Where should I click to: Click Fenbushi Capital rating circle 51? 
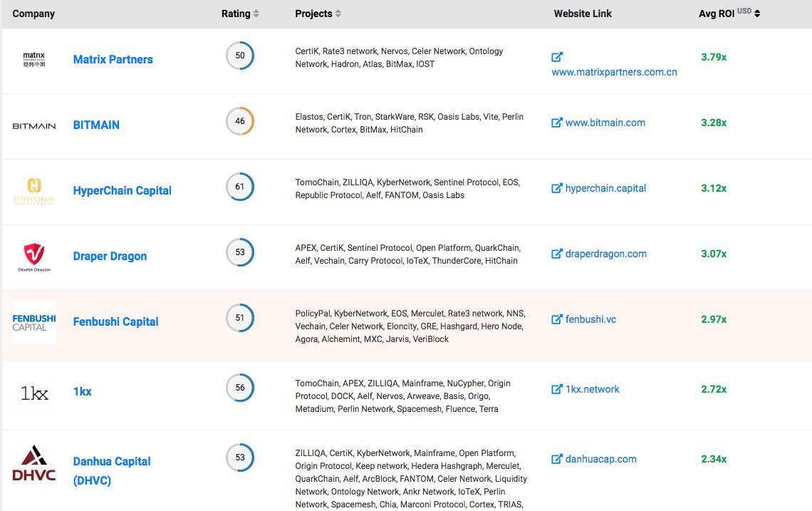pyautogui.click(x=240, y=318)
